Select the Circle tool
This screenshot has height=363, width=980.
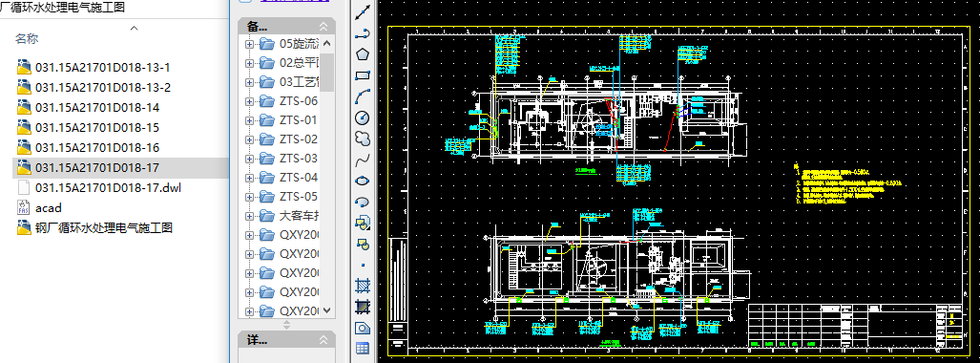coord(363,117)
